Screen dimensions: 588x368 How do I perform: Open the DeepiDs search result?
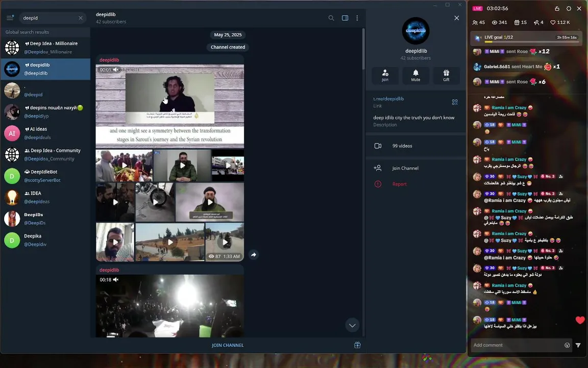(x=45, y=219)
